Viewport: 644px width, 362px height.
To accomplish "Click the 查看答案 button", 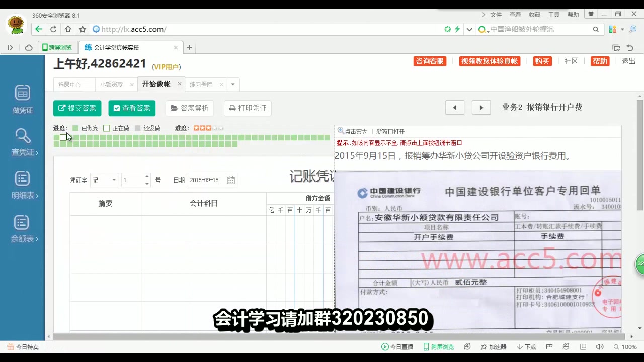I will (132, 108).
